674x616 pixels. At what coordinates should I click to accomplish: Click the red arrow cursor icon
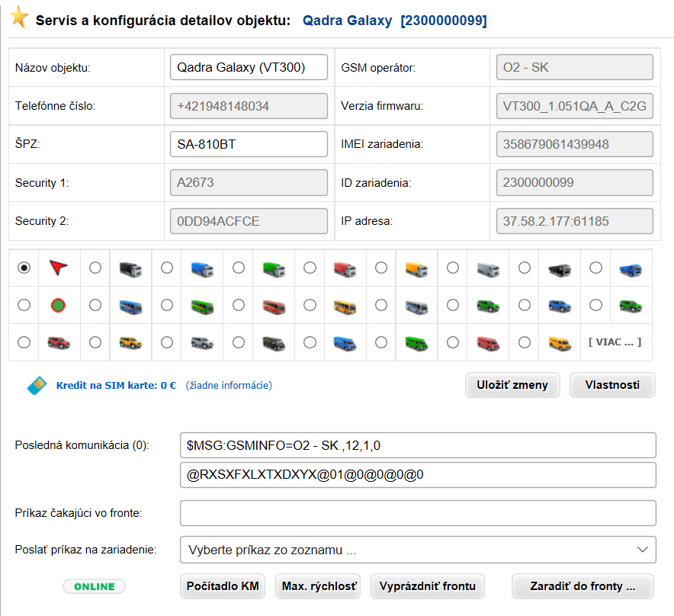pos(59,268)
